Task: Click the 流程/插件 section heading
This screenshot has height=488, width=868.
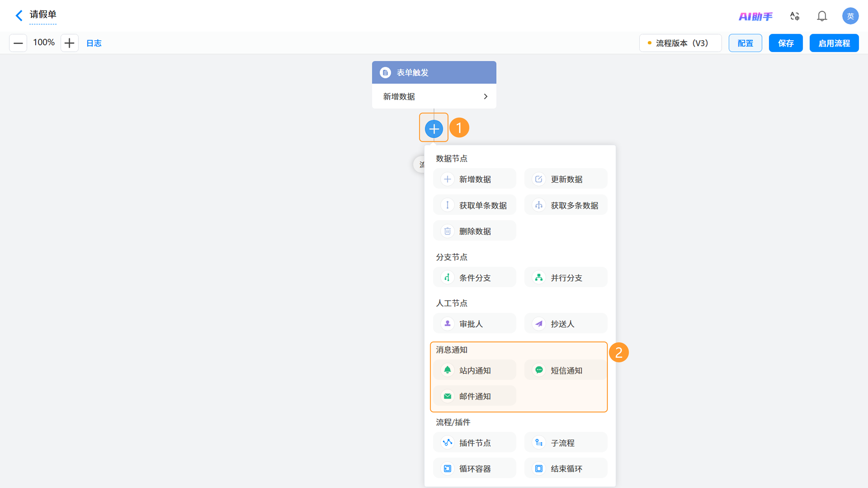Action: pos(453,422)
